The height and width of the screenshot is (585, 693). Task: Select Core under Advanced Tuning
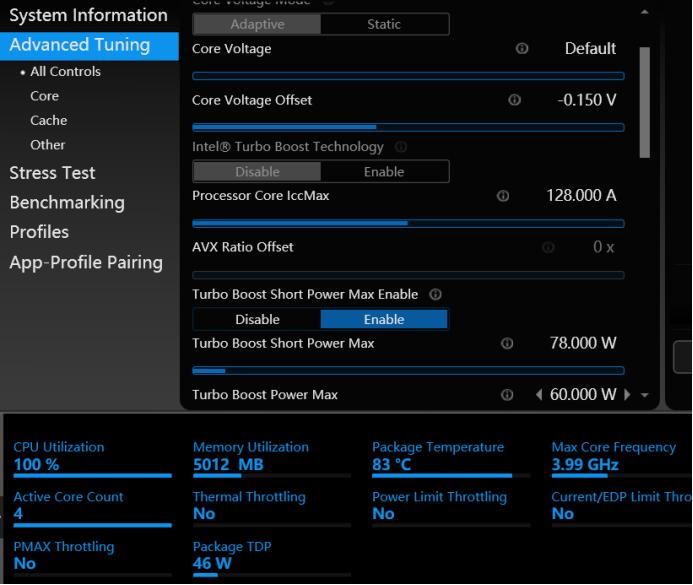pyautogui.click(x=44, y=96)
